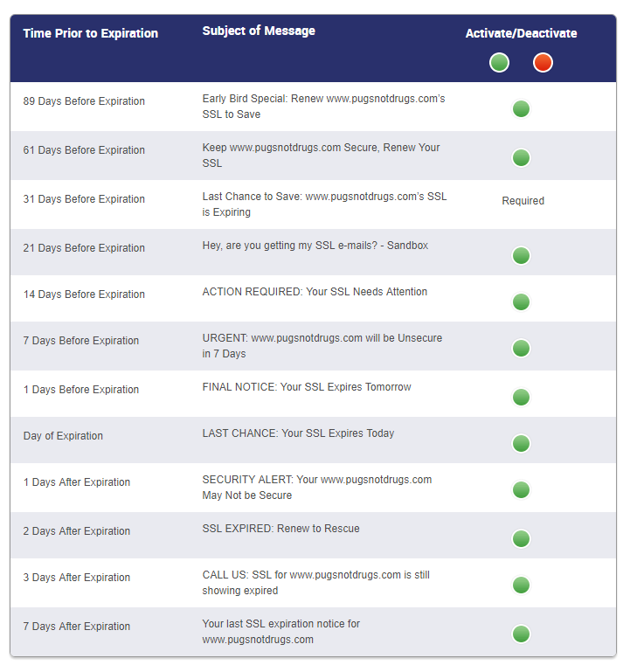Click the red deactivate-all circle in header
The width and height of the screenshot is (630, 672).
point(543,63)
